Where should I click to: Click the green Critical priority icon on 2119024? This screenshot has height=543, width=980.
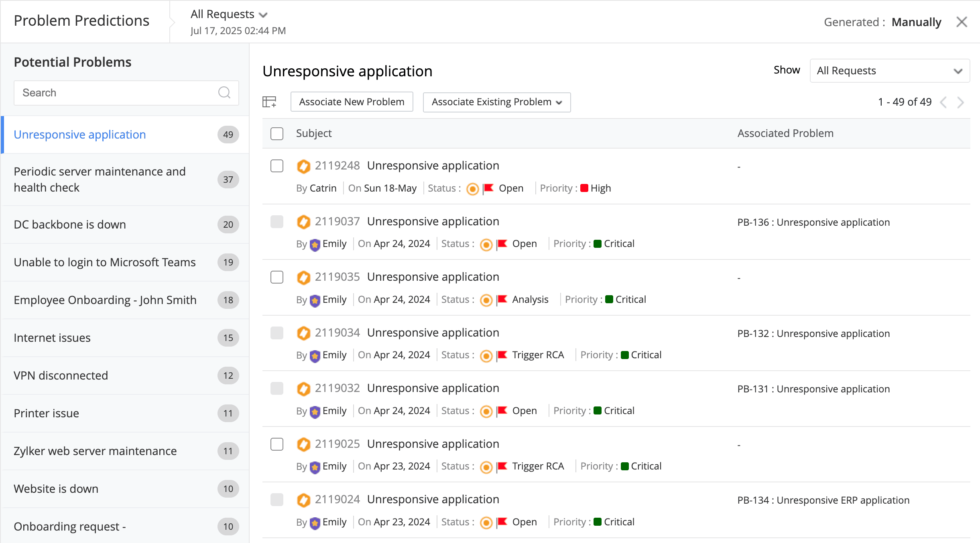[598, 522]
